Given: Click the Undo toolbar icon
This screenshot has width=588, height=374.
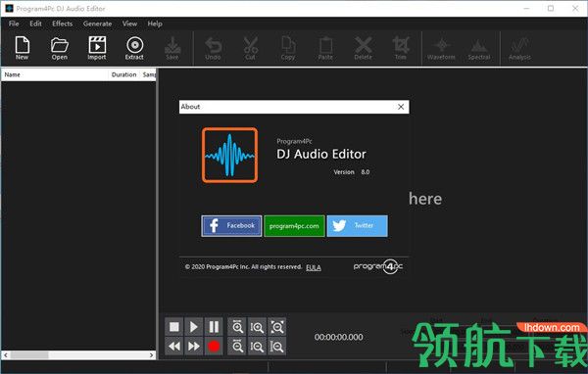Looking at the screenshot, I should [213, 48].
